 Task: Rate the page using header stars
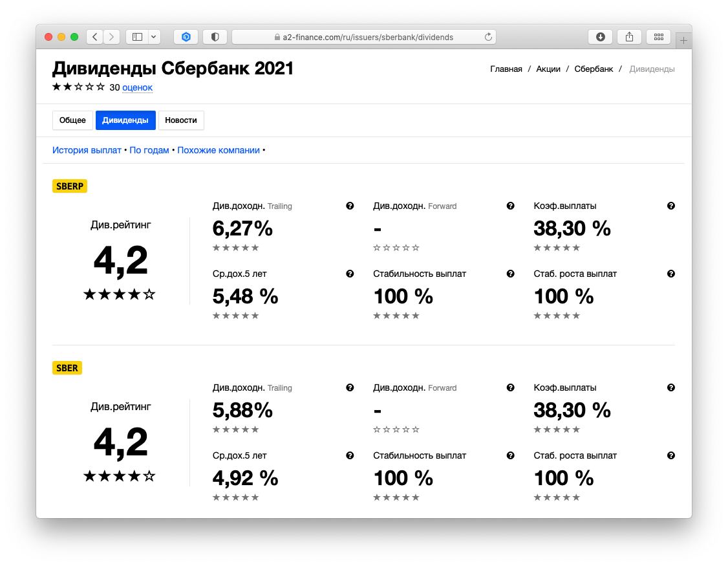78,87
